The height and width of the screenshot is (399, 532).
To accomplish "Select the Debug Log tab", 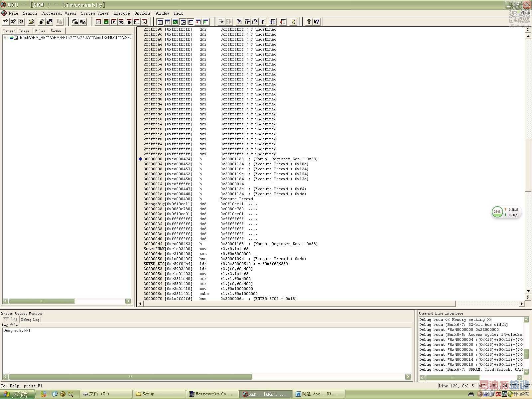I will tap(30, 320).
